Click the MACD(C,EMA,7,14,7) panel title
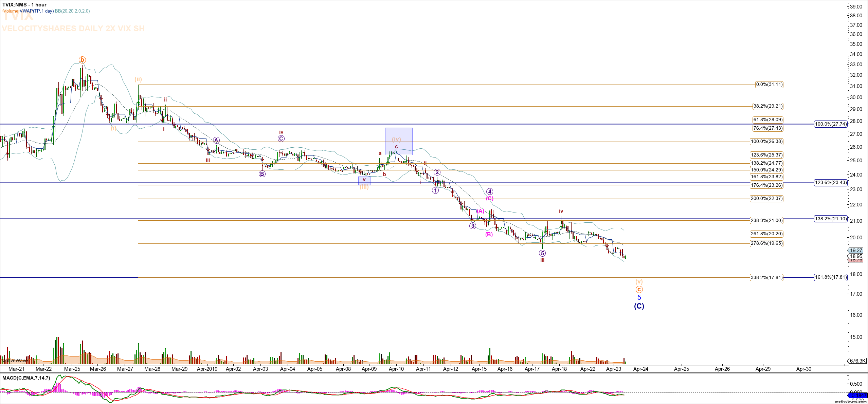 coord(26,378)
